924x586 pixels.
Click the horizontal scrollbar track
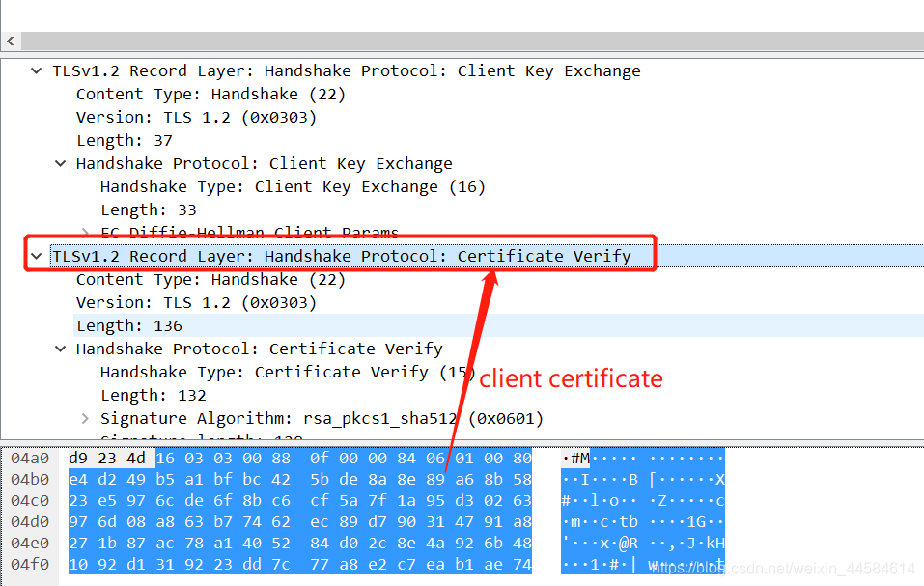click(472, 42)
